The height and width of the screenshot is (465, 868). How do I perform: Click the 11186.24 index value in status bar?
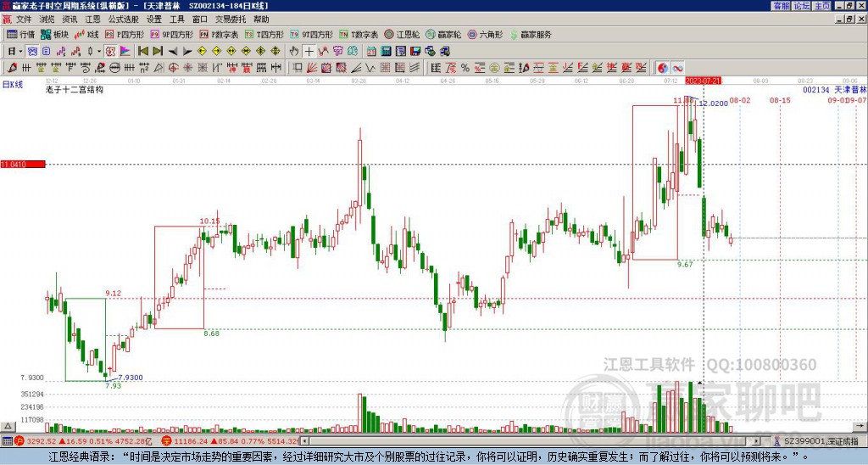pos(191,441)
